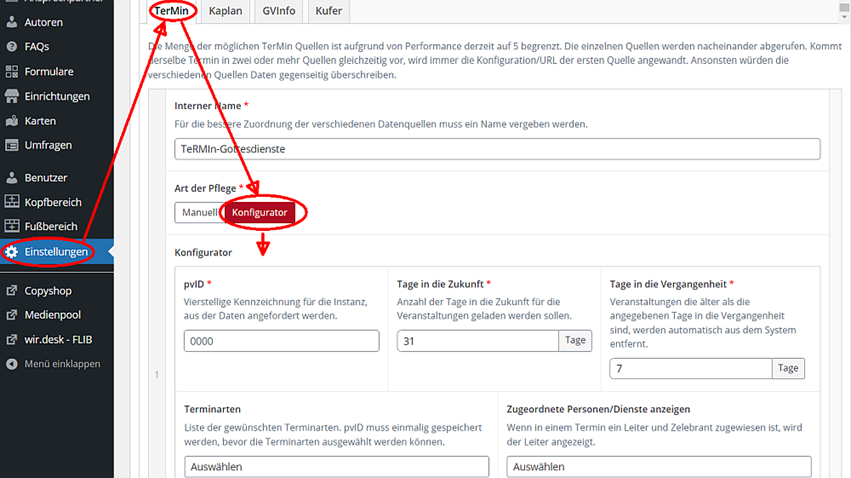Open the Kufer tab
The width and height of the screenshot is (851, 478).
328,10
